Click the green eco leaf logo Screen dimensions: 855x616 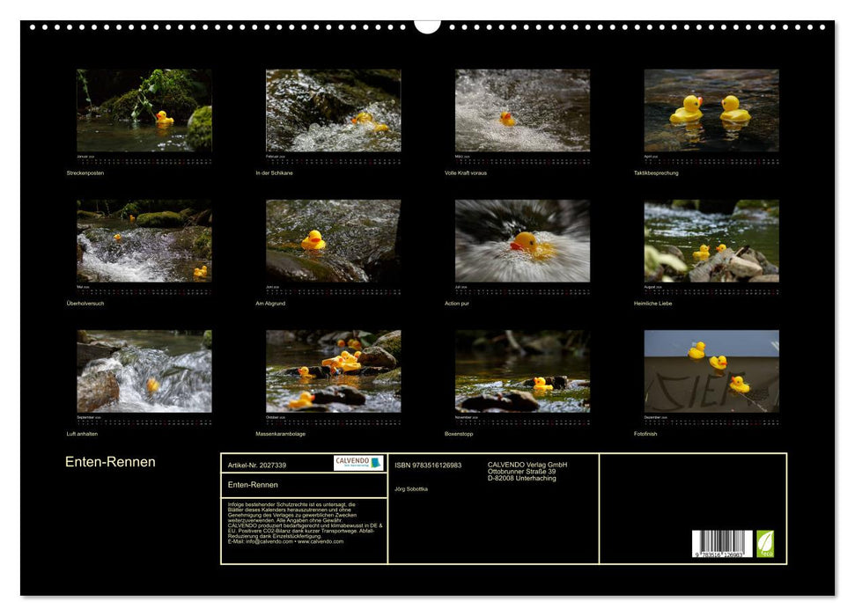(765, 544)
